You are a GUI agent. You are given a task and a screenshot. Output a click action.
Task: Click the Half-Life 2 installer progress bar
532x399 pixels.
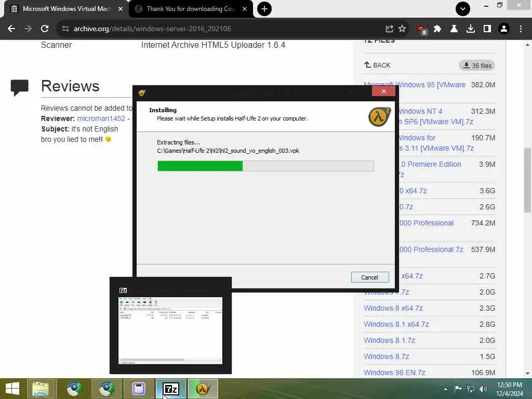(x=265, y=166)
